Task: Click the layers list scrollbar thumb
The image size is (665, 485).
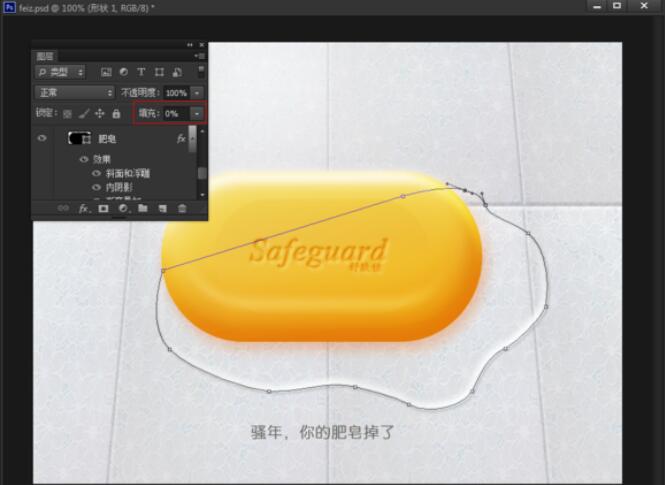Action: [202, 173]
